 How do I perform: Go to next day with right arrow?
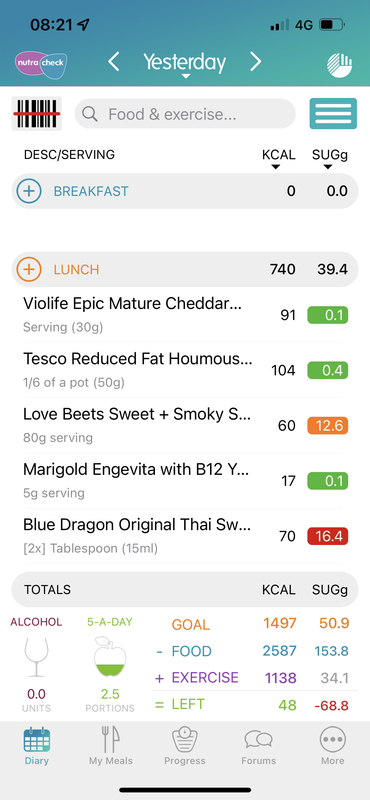(x=255, y=62)
